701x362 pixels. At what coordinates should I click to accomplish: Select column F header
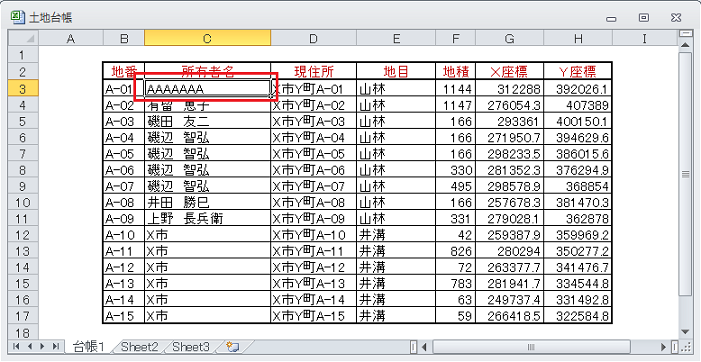pyautogui.click(x=456, y=39)
